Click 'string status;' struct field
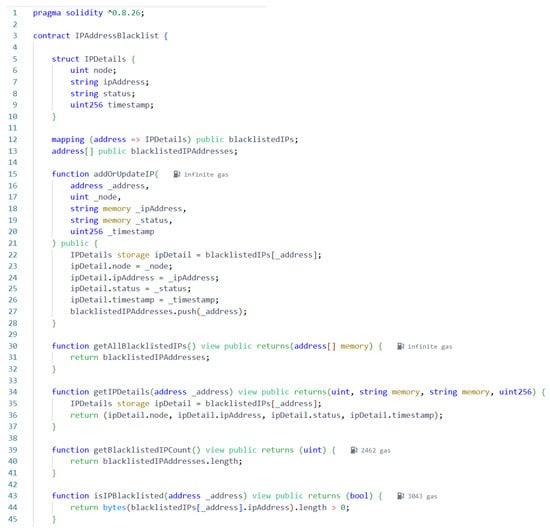The image size is (550, 532). point(102,94)
